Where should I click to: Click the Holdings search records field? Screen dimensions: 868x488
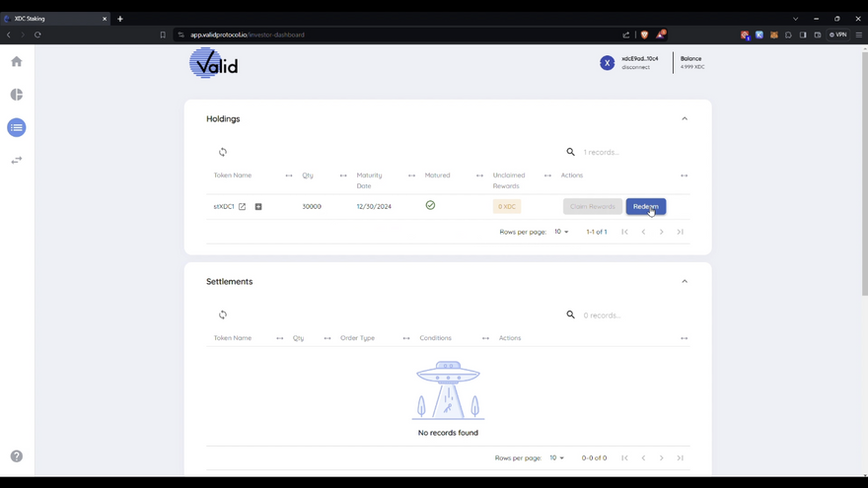621,153
